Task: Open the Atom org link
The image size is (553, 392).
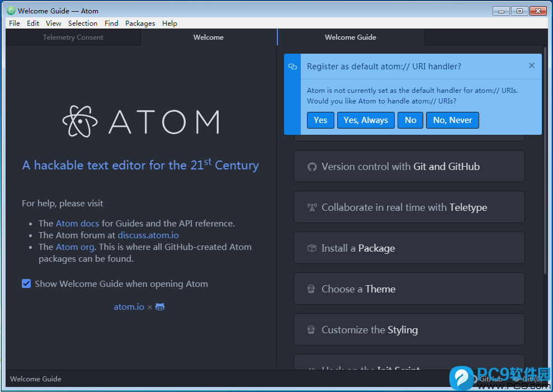Action: 75,247
